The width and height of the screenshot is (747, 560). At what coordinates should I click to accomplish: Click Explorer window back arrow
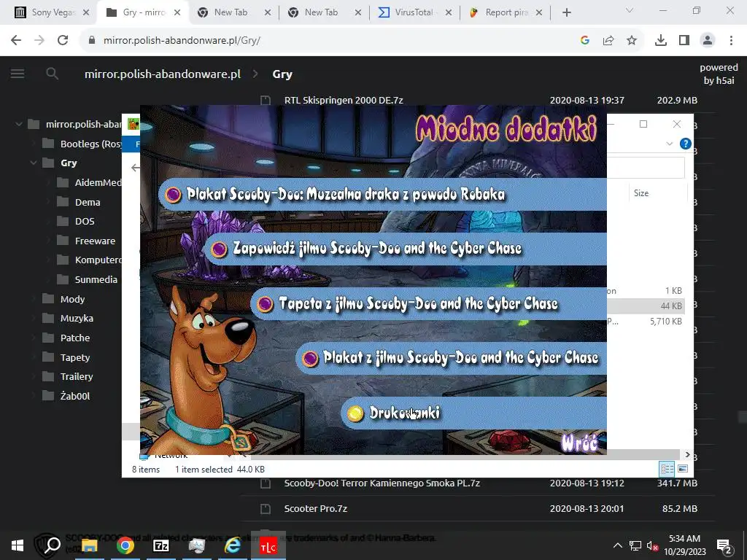136,168
